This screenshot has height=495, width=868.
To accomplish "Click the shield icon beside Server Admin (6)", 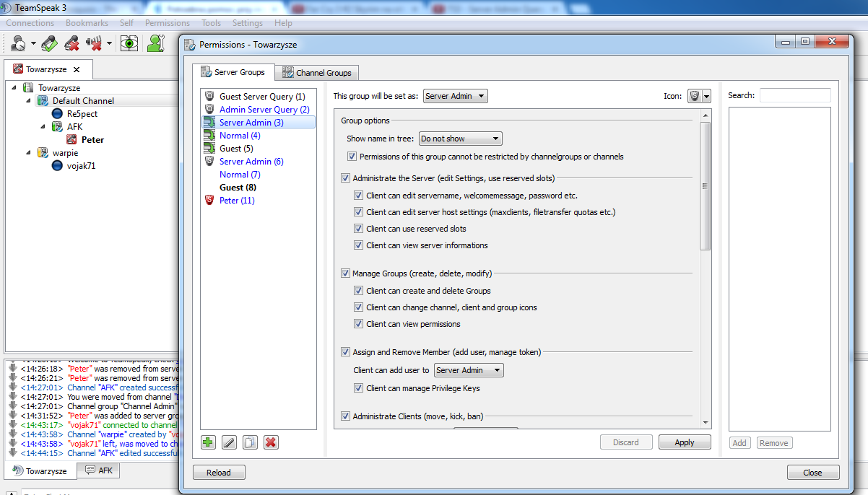I will (209, 162).
